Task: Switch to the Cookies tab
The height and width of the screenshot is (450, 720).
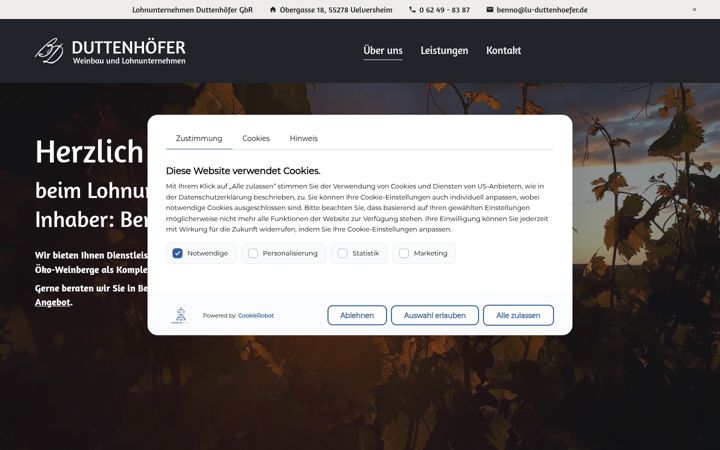Action: click(256, 138)
